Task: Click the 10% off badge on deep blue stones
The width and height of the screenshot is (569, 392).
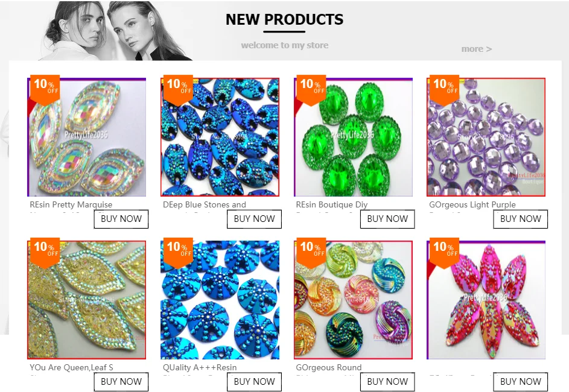Action: click(178, 90)
